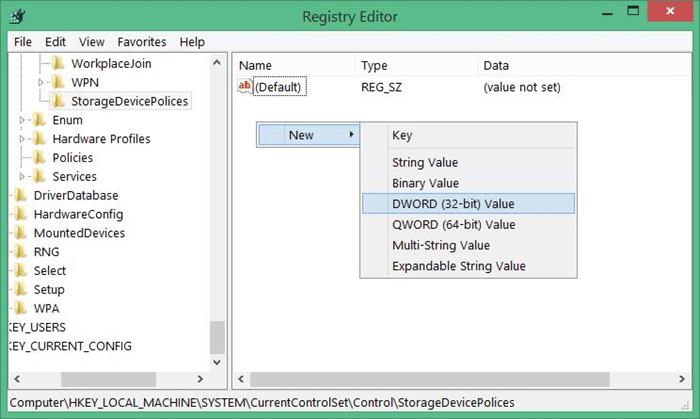Click the (Default) string value icon
This screenshot has width=700, height=419.
(245, 87)
